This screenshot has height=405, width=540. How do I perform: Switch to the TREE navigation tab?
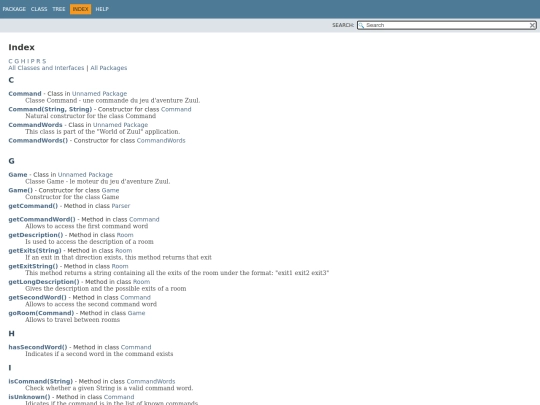(59, 9)
